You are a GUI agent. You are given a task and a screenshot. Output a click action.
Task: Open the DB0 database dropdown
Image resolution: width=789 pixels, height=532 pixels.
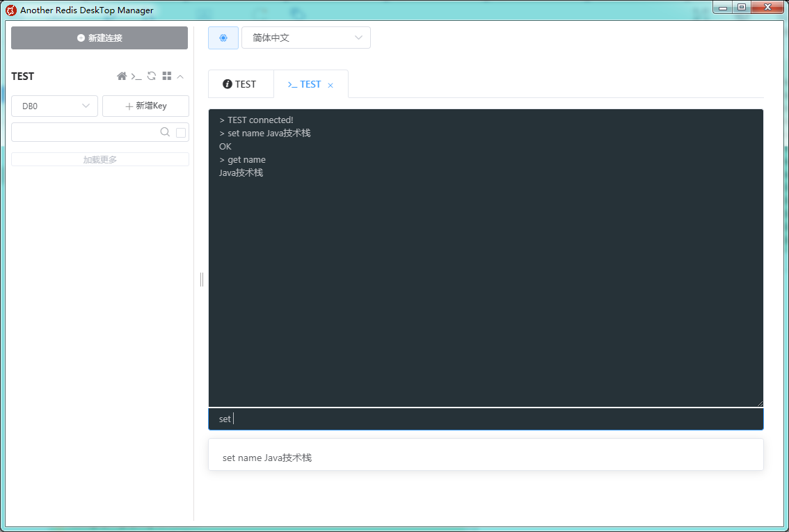(x=54, y=106)
